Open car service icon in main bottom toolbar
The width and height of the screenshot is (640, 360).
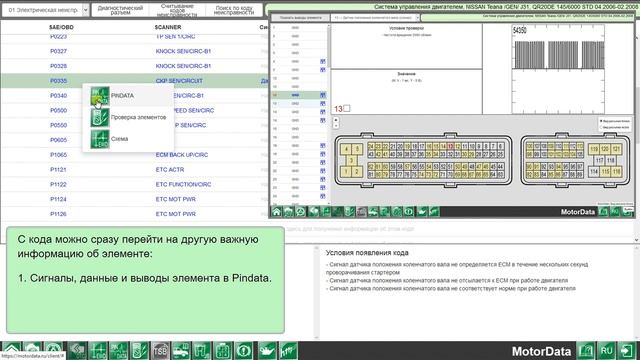pos(181,351)
